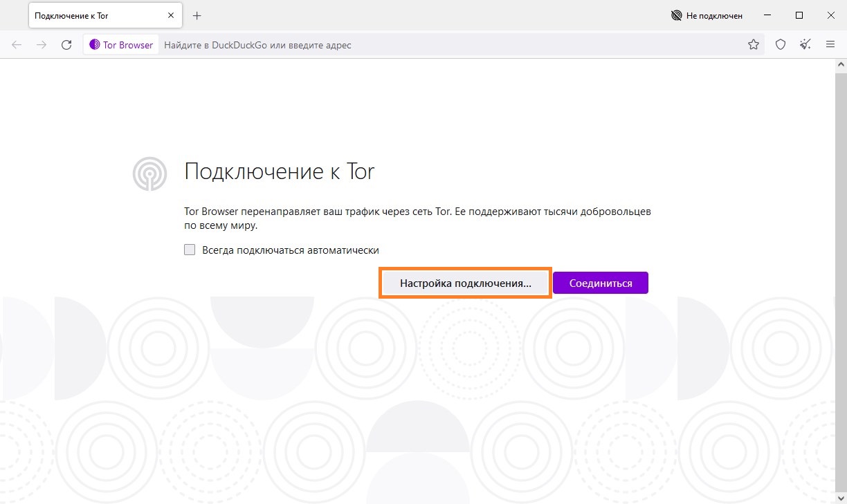Viewport: 847px width, 504px height.
Task: Reload the page with the refresh icon
Action: tap(66, 45)
